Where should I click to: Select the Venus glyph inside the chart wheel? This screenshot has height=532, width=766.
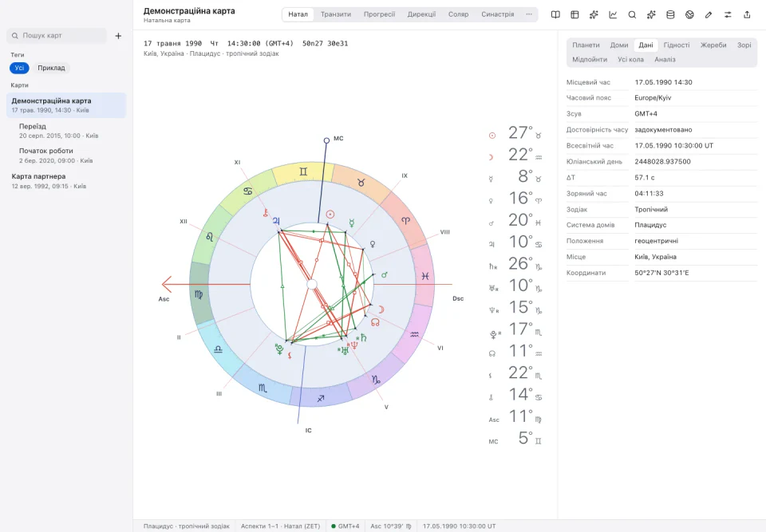pos(373,244)
